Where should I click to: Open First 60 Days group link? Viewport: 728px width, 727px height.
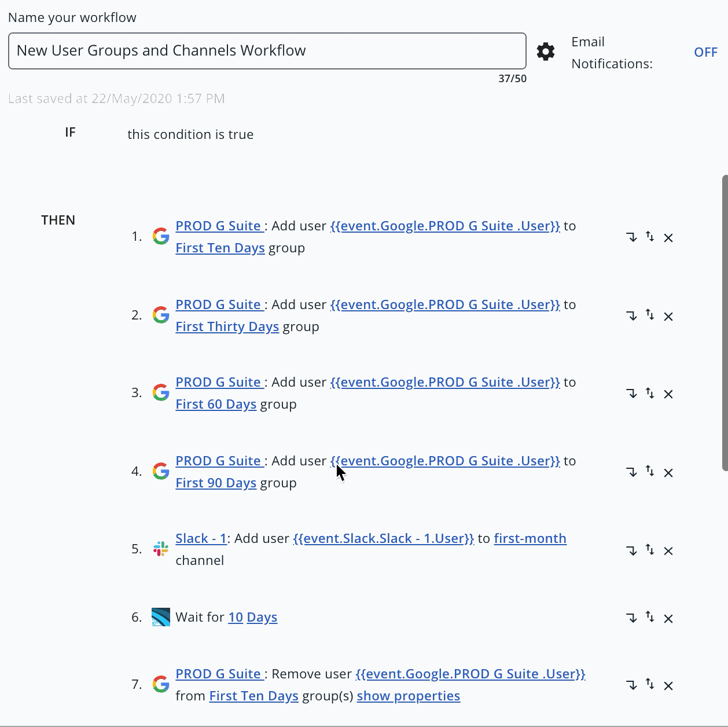pyautogui.click(x=216, y=404)
